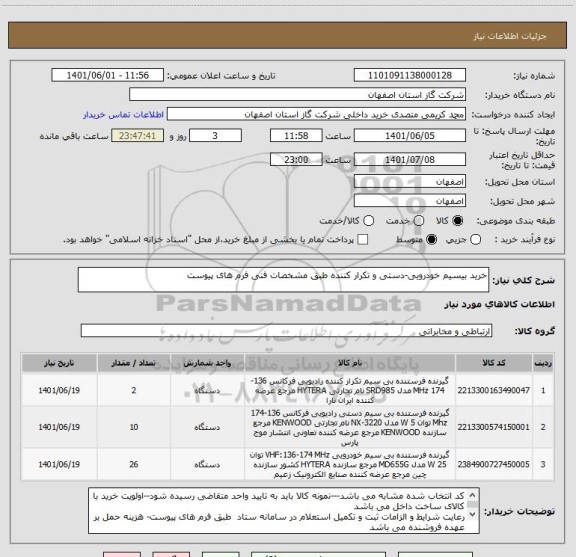The height and width of the screenshot is (557, 576).
Task: Click quantity 10 in row 2
Action: coord(134,427)
